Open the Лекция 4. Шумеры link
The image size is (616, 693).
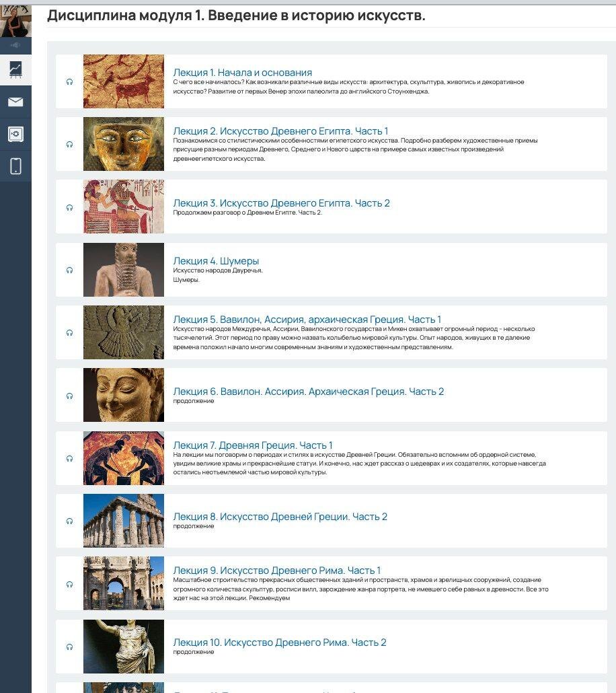(216, 261)
